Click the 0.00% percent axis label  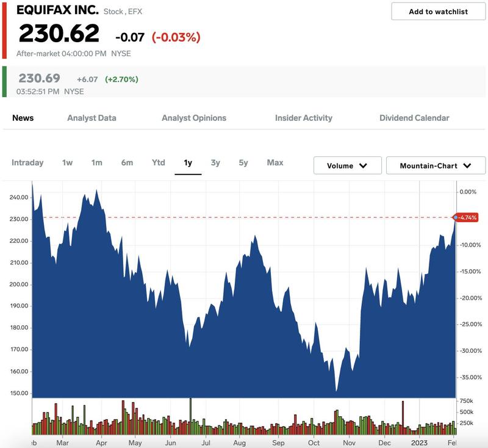click(468, 192)
